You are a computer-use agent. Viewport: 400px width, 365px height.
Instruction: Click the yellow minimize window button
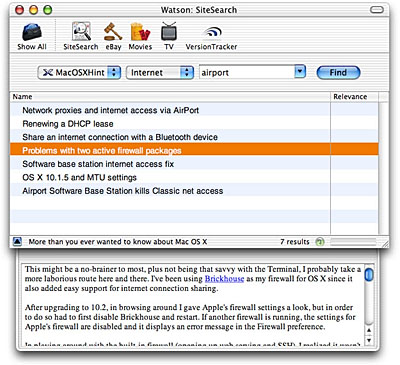pyautogui.click(x=34, y=10)
